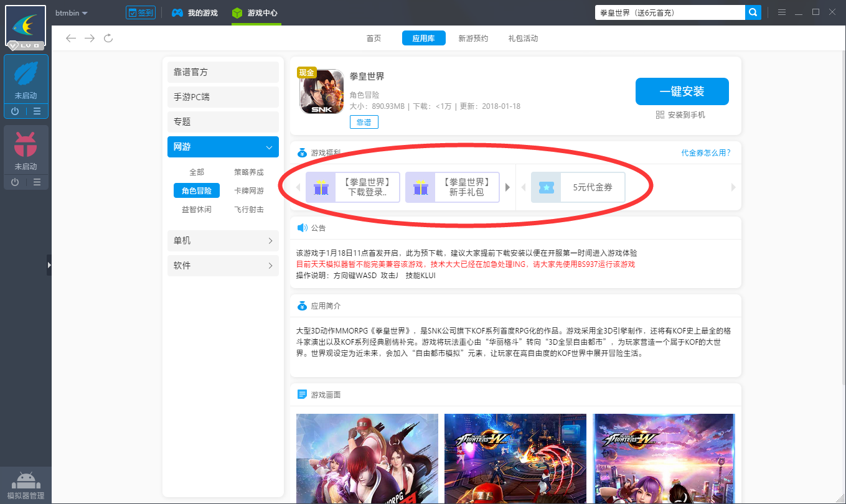Image resolution: width=846 pixels, height=504 pixels.
Task: Open the rightmost game screenshot thumbnail
Action: point(664,459)
